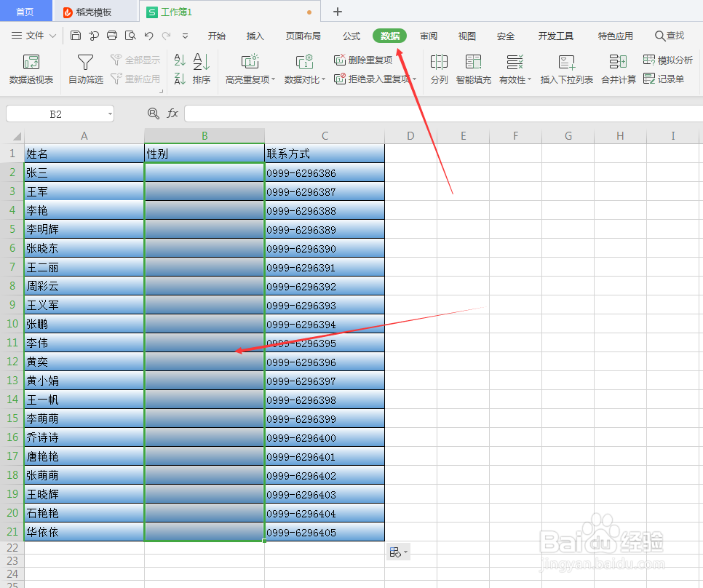Open the output file-format icon in toolbar
Image resolution: width=703 pixels, height=588 pixels.
[94, 36]
